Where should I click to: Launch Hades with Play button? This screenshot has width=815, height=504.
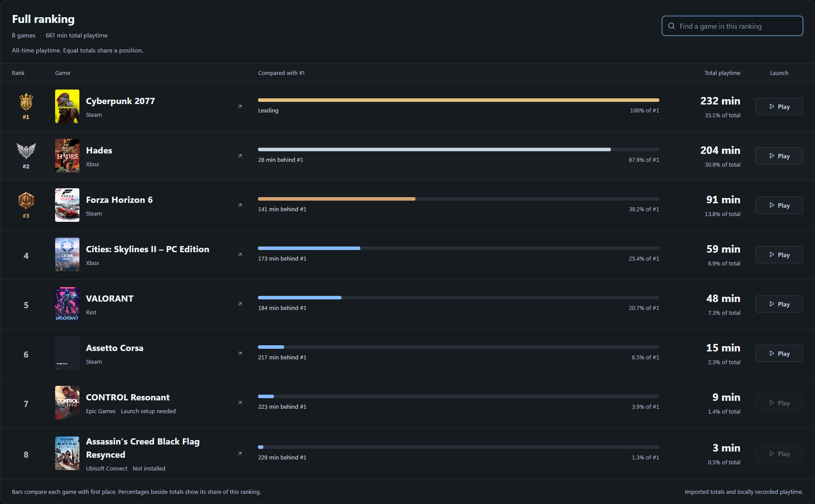point(779,156)
